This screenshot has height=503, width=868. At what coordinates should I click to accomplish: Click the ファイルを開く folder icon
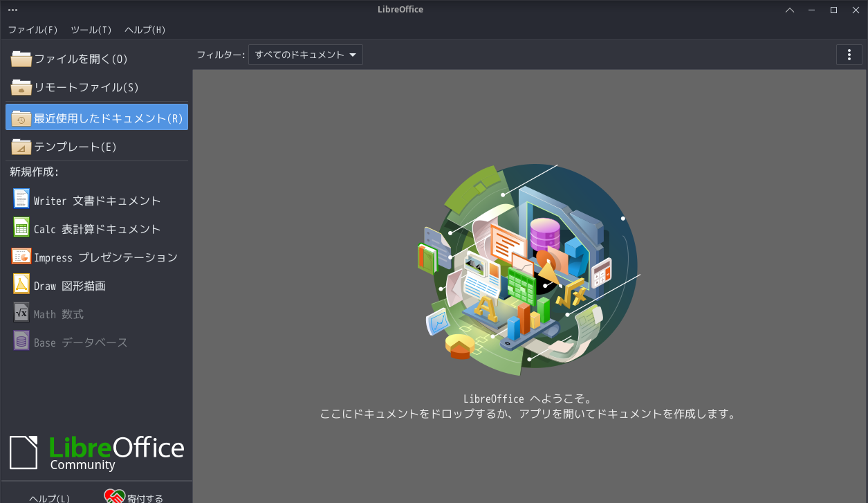coord(21,59)
